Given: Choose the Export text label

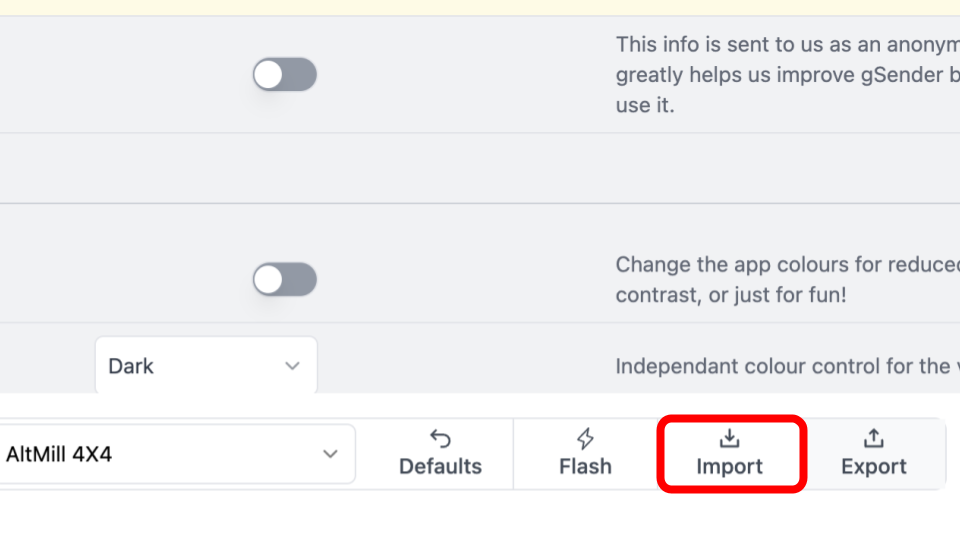Looking at the screenshot, I should [873, 467].
